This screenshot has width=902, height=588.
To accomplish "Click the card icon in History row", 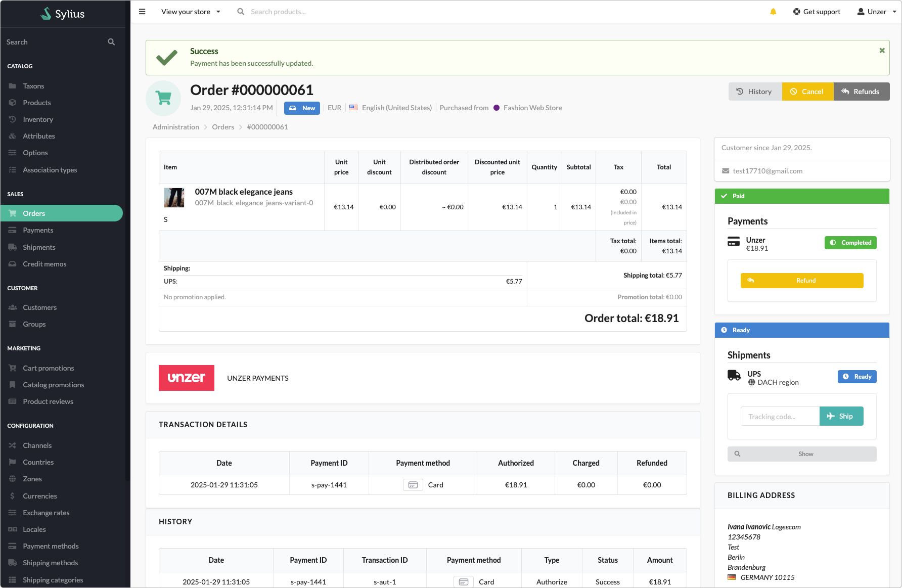I will [463, 582].
